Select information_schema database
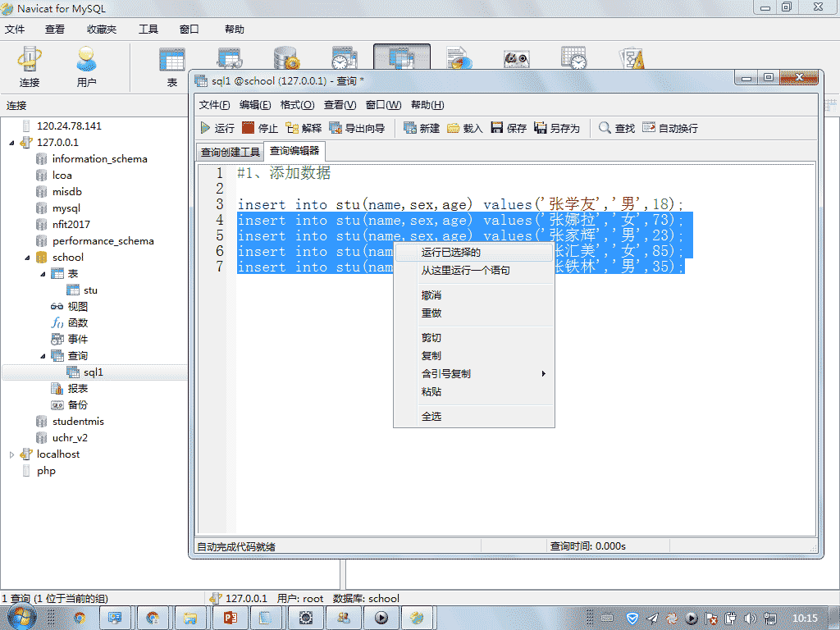Screen dimensions: 840x630 pyautogui.click(x=99, y=158)
